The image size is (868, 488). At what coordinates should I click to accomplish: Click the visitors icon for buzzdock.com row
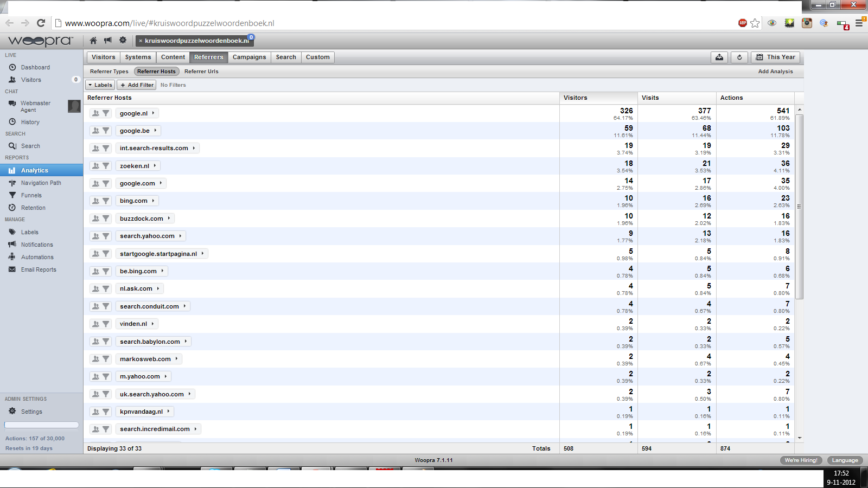(95, 219)
